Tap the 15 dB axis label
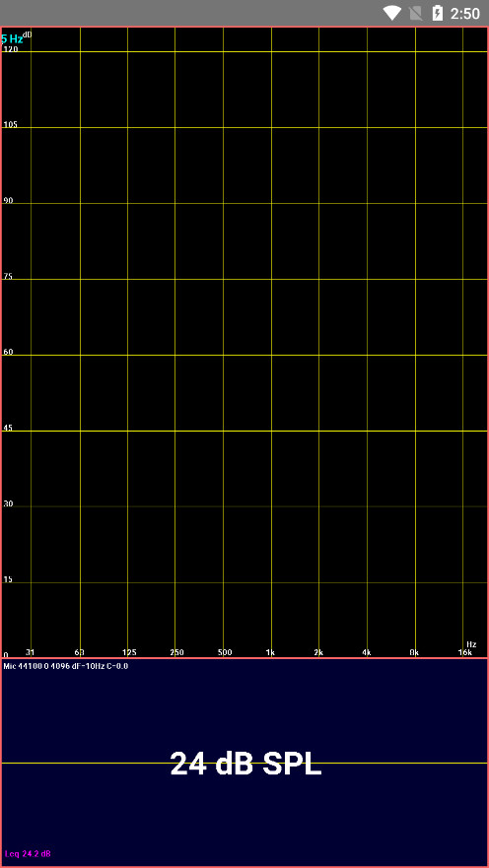 (8, 580)
